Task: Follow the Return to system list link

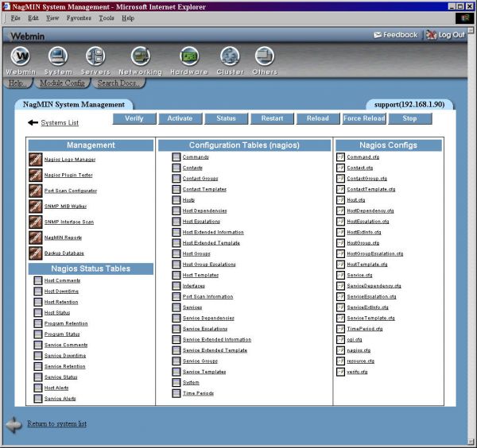Action: (56, 424)
